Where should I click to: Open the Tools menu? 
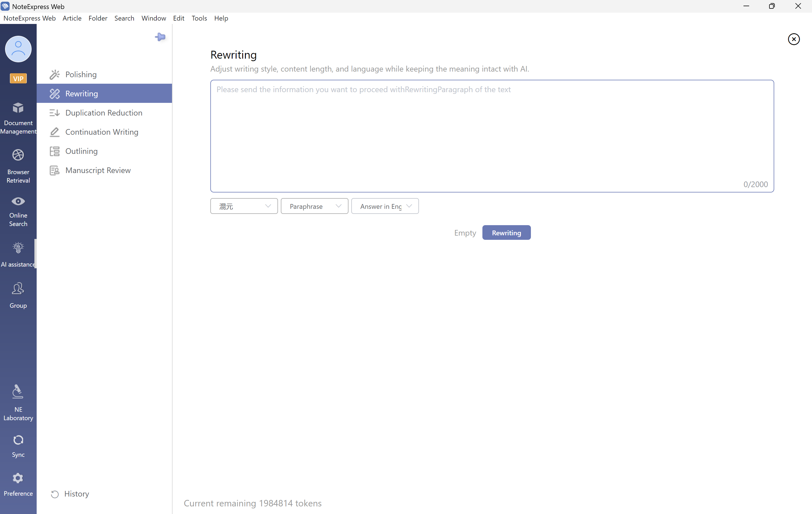pos(199,18)
